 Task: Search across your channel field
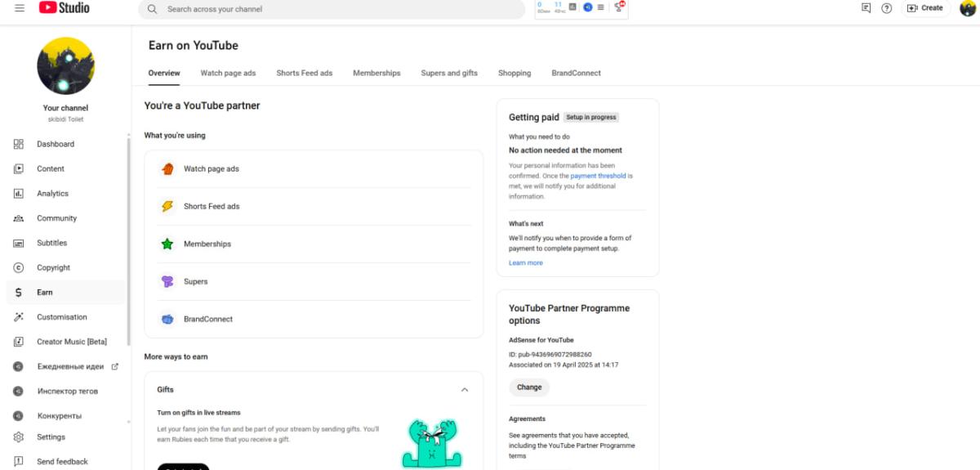(332, 10)
